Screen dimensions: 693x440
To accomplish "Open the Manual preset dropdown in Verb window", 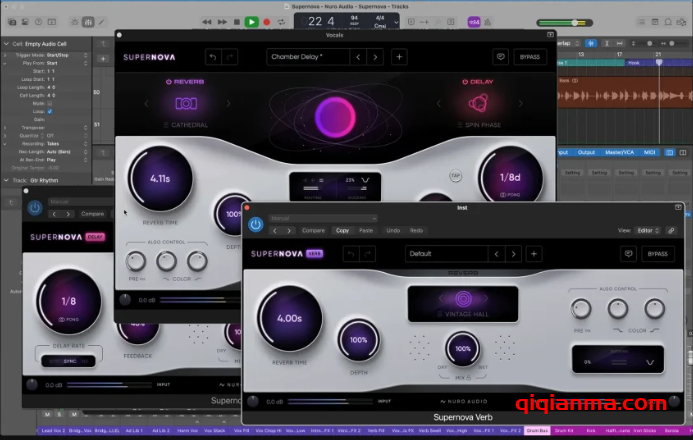I will pyautogui.click(x=323, y=218).
